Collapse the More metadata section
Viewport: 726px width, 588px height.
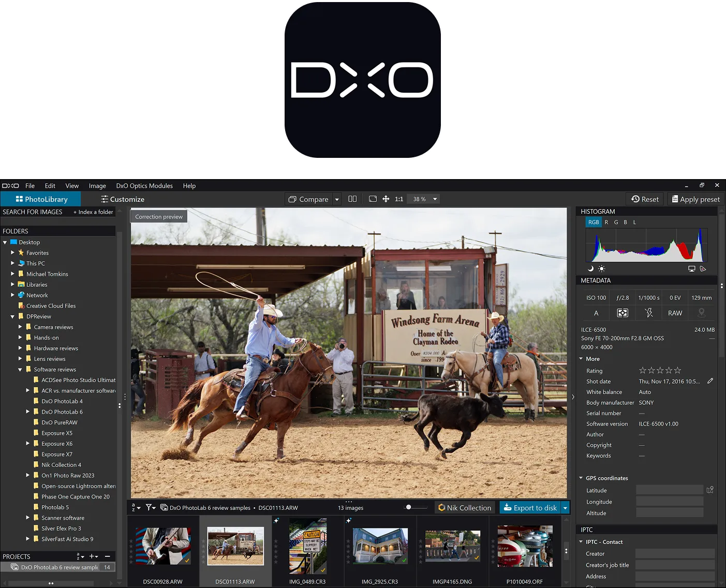pyautogui.click(x=581, y=359)
